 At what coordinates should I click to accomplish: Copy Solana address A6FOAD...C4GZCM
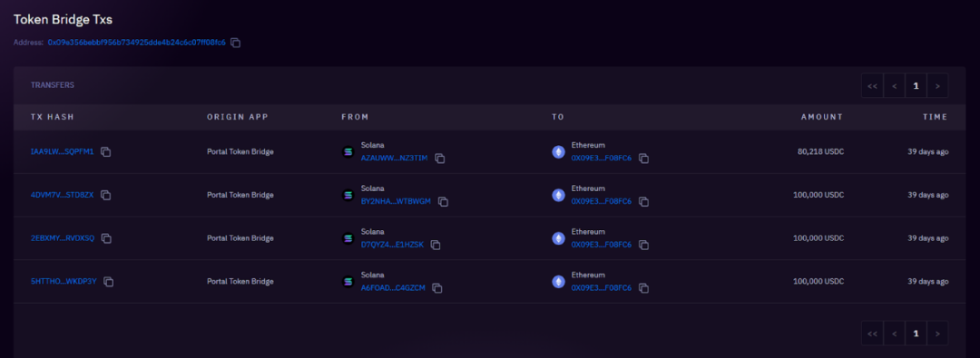[x=436, y=288]
